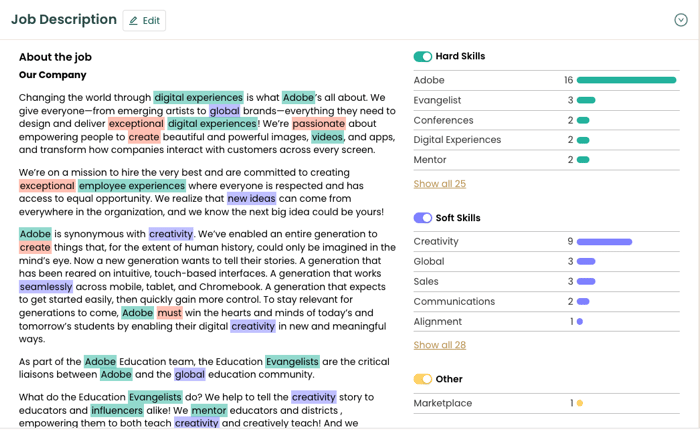
Task: Click the pencil icon in the Edit button
Action: 133,21
